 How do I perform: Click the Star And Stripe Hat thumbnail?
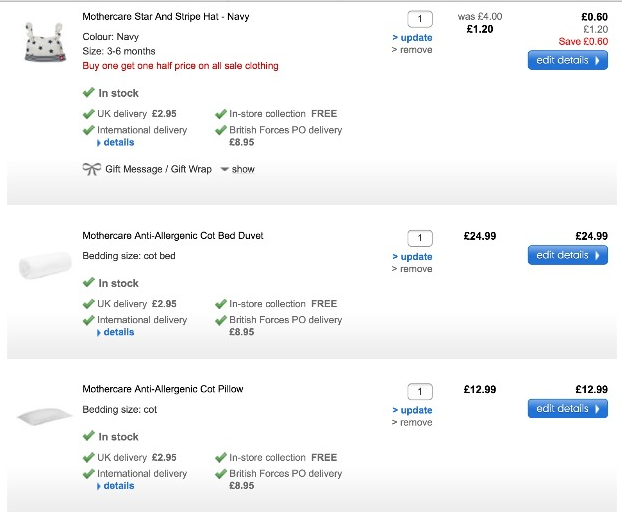pyautogui.click(x=43, y=43)
